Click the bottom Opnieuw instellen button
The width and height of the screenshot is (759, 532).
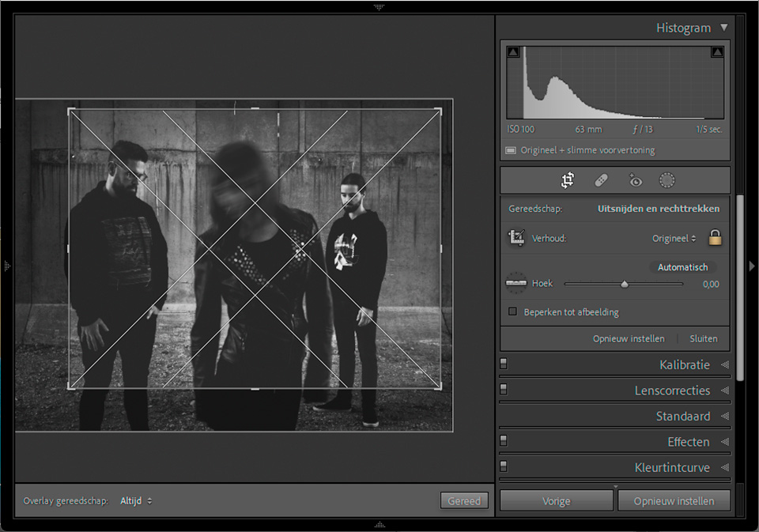click(674, 501)
